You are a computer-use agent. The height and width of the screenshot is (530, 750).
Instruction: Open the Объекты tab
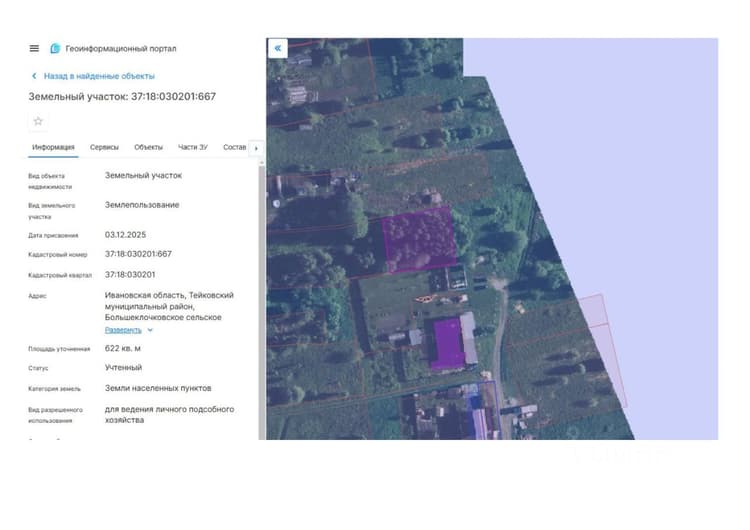coord(148,147)
